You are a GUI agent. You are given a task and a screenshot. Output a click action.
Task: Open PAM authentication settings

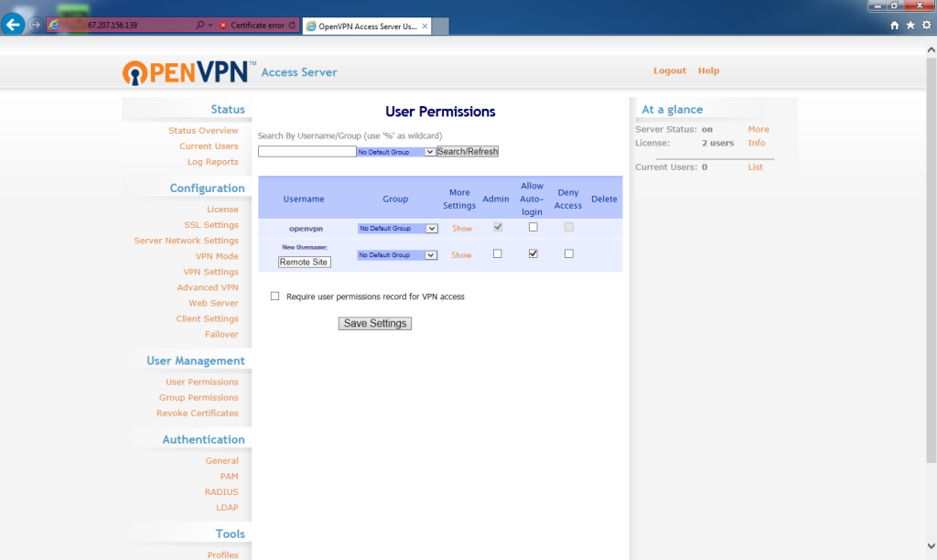[229, 477]
